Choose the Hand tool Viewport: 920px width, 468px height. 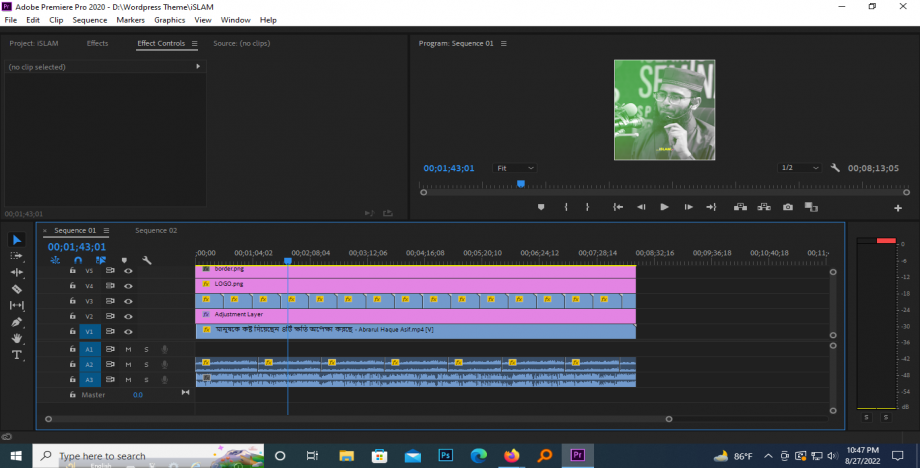click(x=16, y=338)
